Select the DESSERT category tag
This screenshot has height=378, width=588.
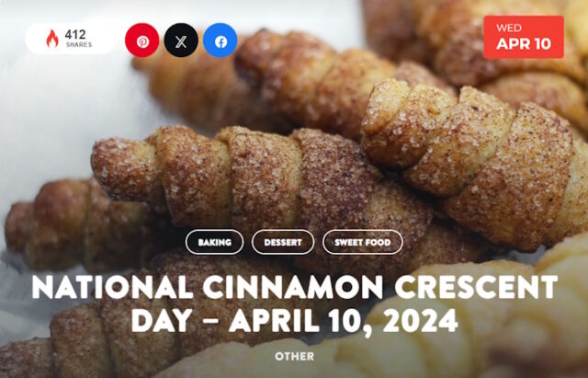tap(283, 242)
